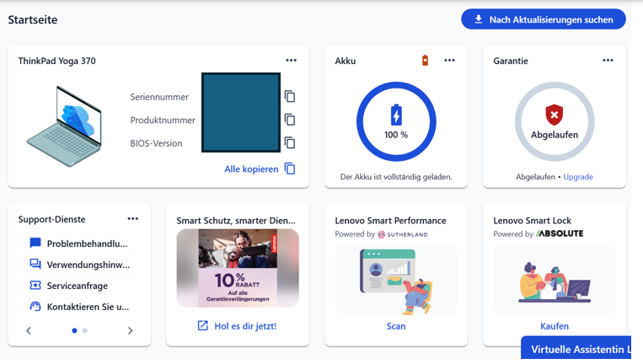Click the Lenovo Smart Performance illustration
The width and height of the screenshot is (643, 364).
(x=396, y=281)
